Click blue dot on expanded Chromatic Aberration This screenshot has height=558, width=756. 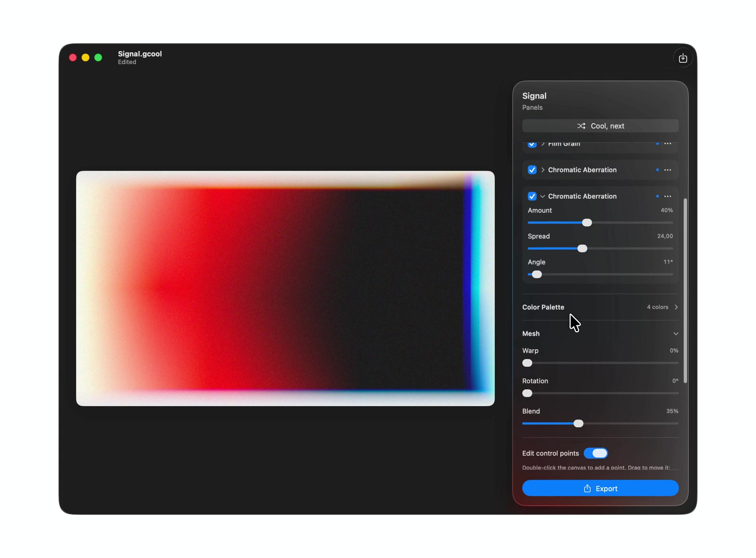click(657, 196)
